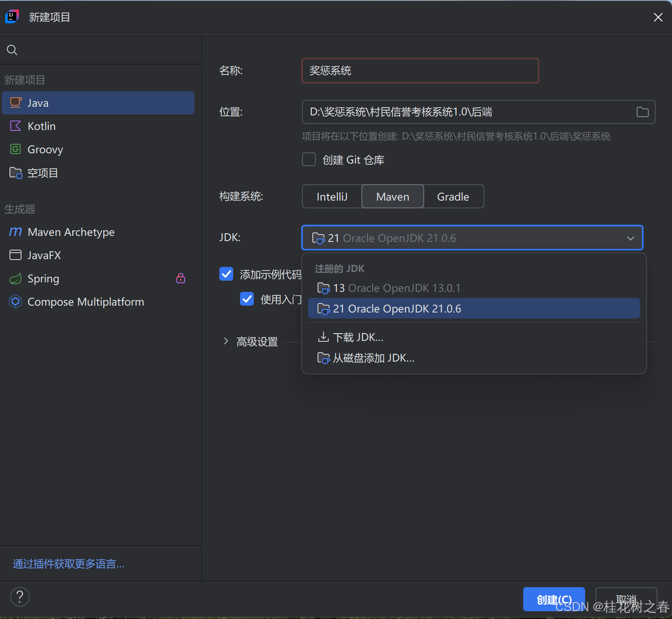The width and height of the screenshot is (672, 619).
Task: Click the folder browse icon for 位置
Action: (642, 111)
